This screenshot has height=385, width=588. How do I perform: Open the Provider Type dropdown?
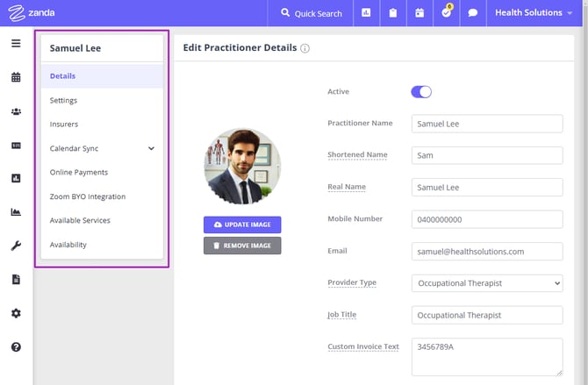486,283
